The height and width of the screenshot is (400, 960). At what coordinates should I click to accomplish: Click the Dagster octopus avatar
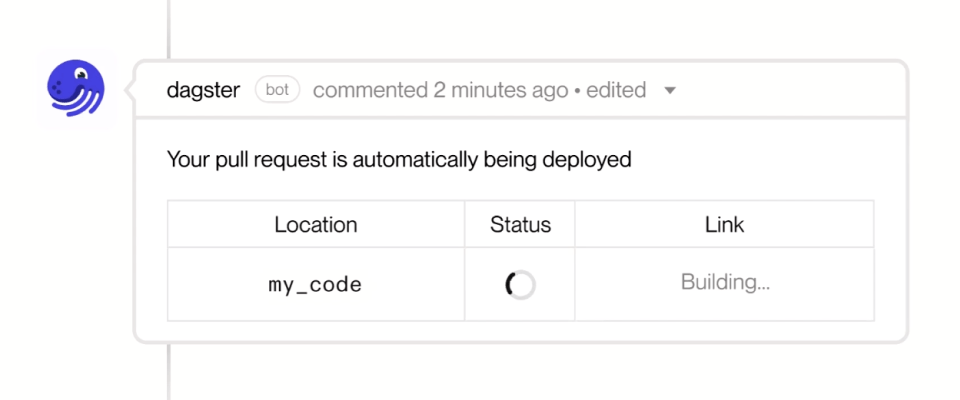point(76,90)
